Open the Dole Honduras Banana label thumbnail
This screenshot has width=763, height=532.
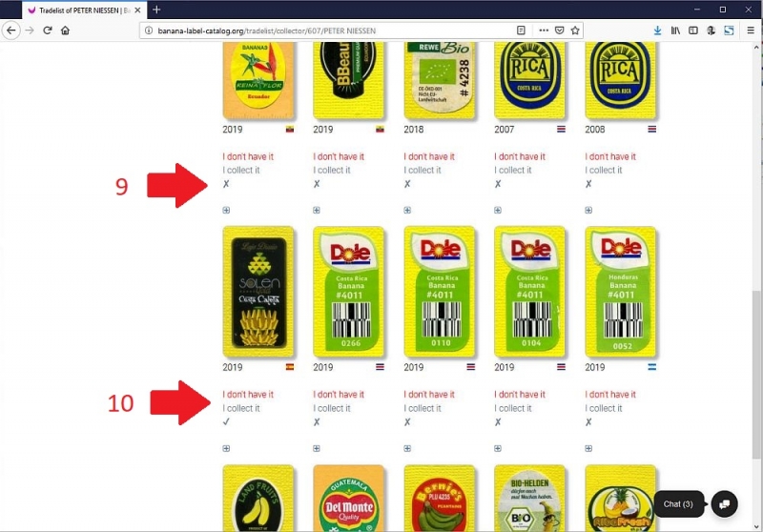click(621, 292)
